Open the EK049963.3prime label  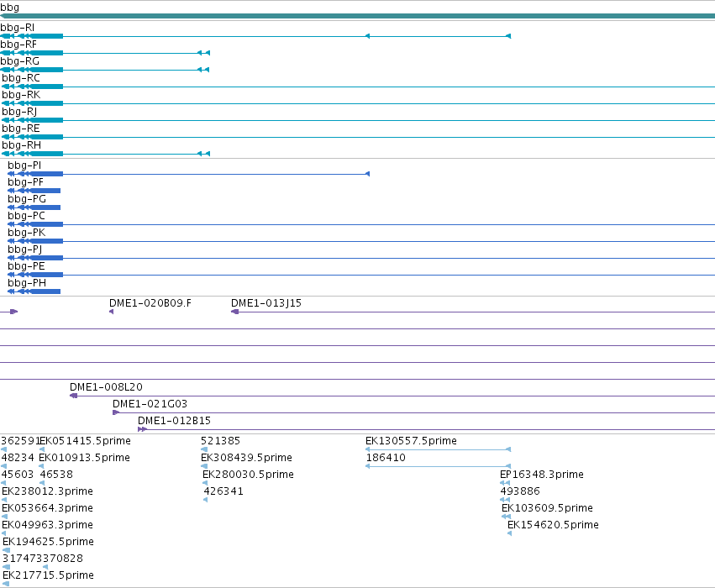[x=47, y=525]
